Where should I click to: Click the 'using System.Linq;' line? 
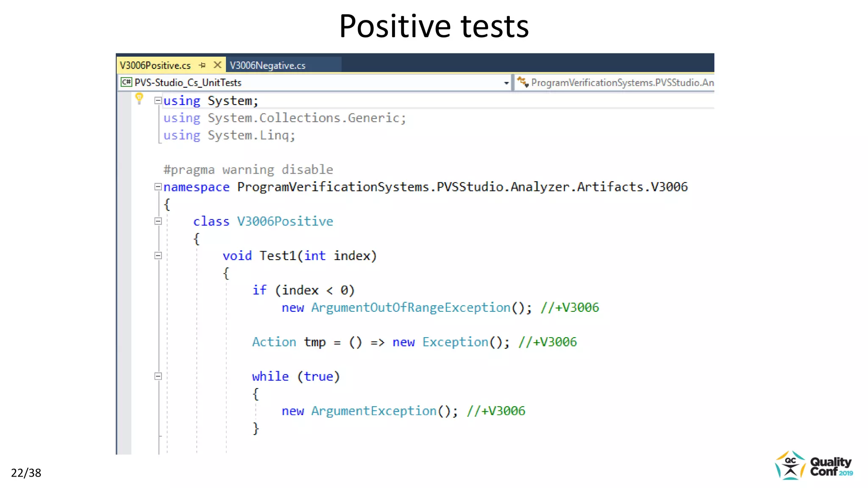tap(229, 135)
